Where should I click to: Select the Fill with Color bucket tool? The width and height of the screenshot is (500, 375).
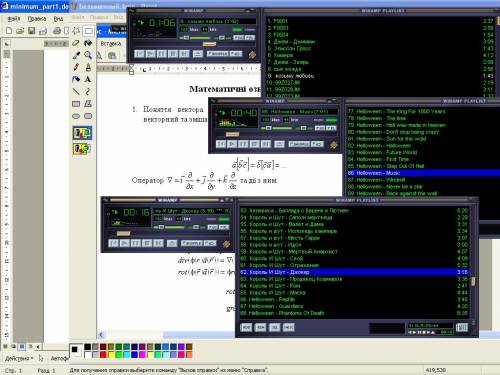pyautogui.click(x=88, y=43)
